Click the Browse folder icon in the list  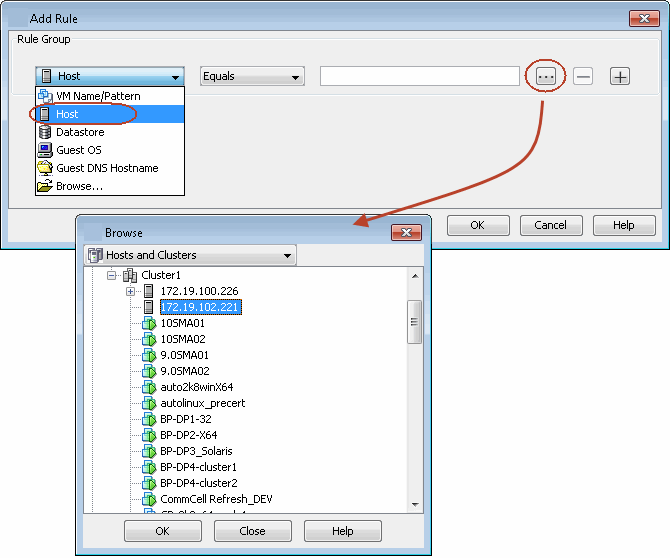click(45, 186)
